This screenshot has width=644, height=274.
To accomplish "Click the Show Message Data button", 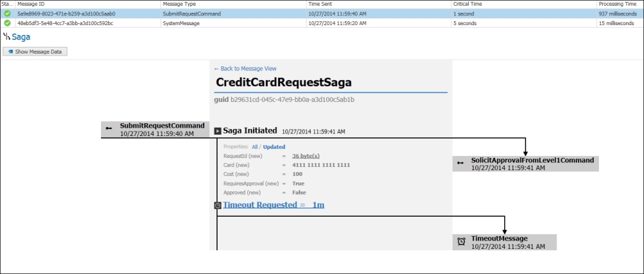I will click(x=35, y=52).
